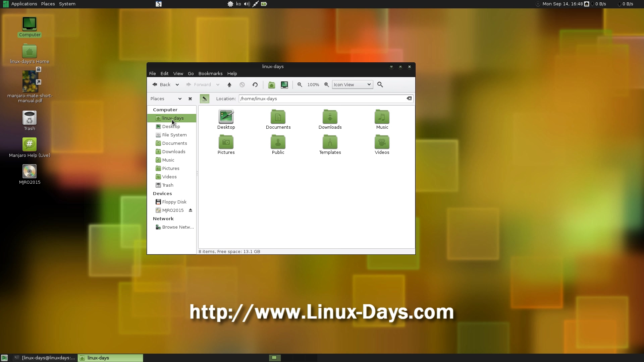Open the Help menu

tap(232, 74)
